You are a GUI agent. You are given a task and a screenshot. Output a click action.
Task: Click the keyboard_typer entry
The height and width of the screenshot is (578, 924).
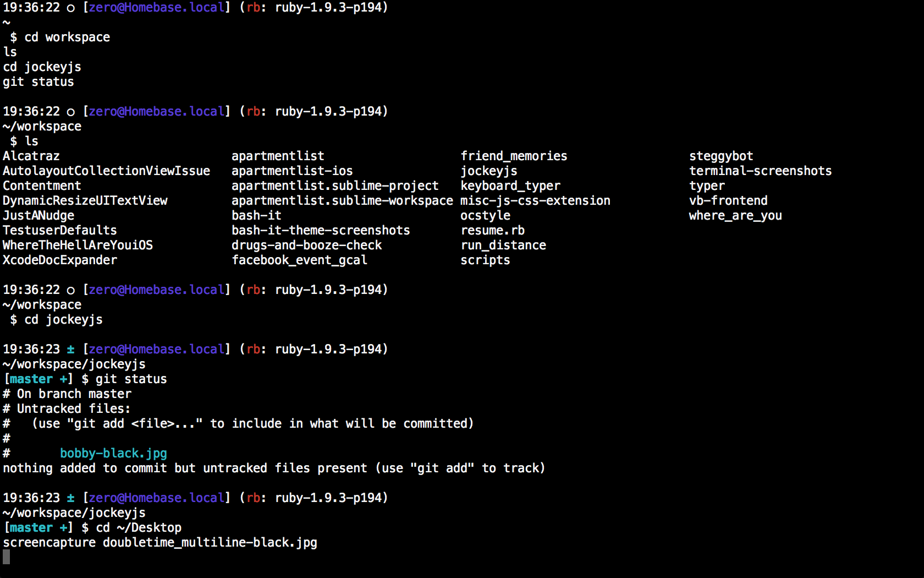[510, 186]
